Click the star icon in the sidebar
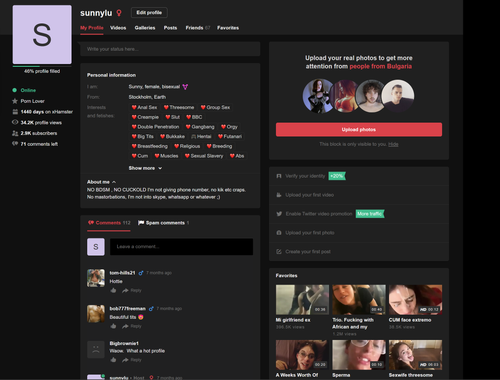 tap(15, 101)
